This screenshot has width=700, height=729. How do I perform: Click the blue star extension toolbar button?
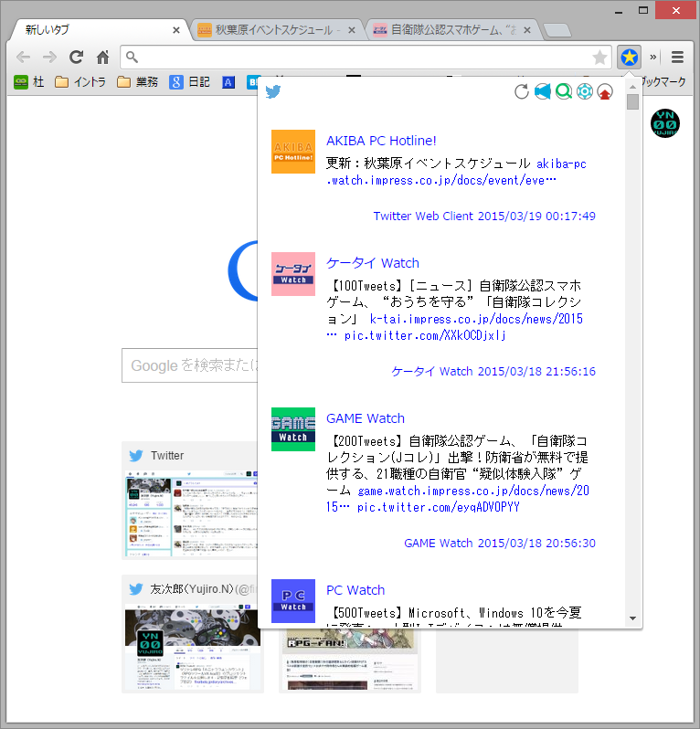point(630,58)
